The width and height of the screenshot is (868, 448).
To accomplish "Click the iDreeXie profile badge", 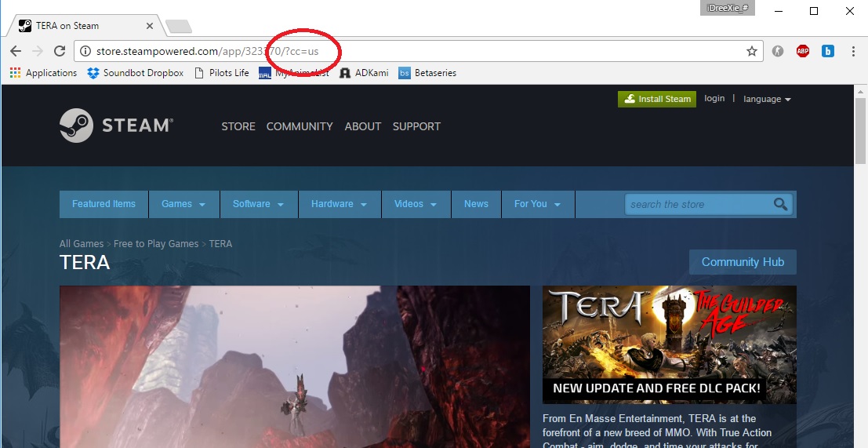I will [727, 8].
